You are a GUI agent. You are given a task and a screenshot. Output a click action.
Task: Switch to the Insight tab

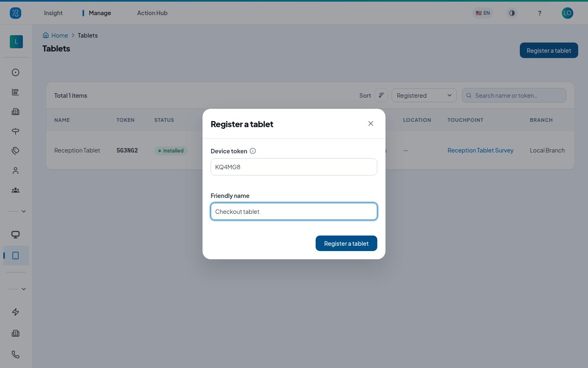coord(53,13)
